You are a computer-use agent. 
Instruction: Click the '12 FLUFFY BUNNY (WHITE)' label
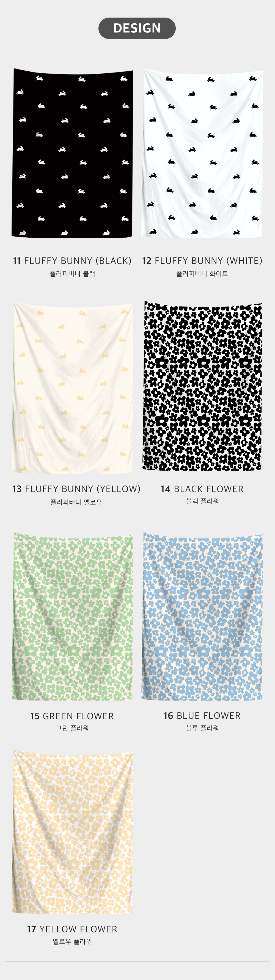click(x=202, y=261)
